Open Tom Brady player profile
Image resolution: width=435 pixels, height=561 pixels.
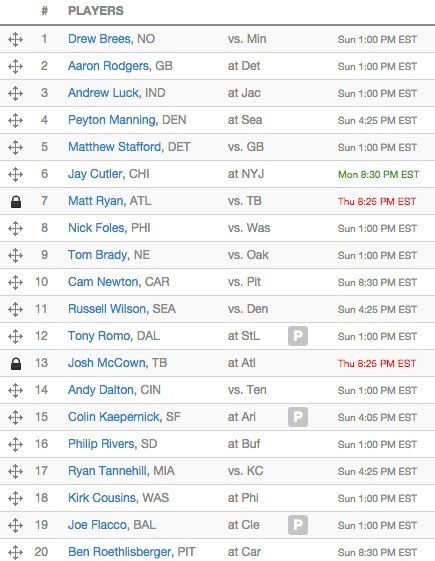(x=99, y=255)
